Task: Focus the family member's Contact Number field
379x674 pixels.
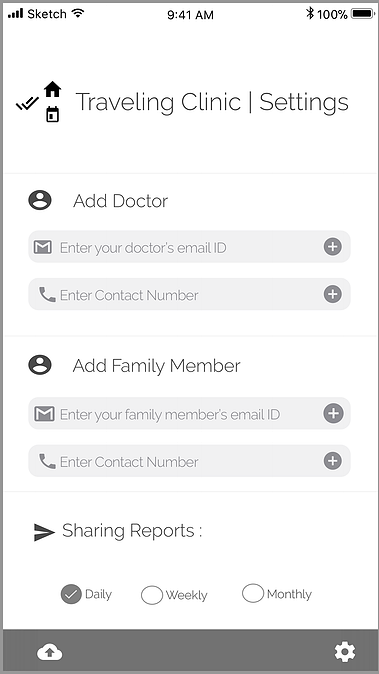Action: (x=190, y=461)
